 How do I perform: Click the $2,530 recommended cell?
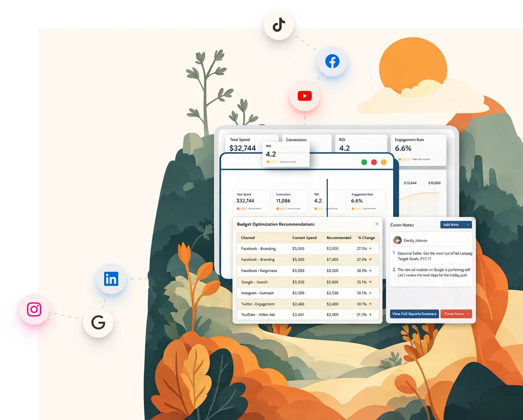(x=332, y=293)
